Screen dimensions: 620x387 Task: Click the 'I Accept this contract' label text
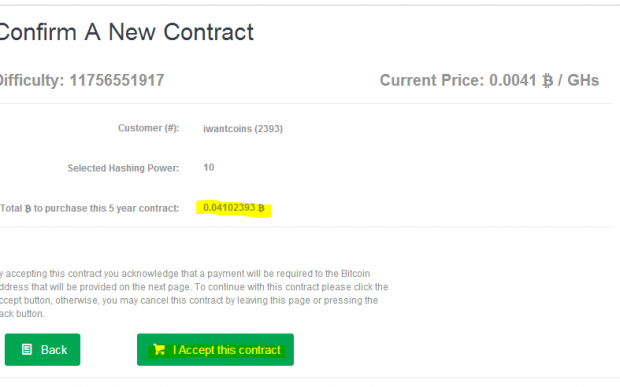[227, 350]
